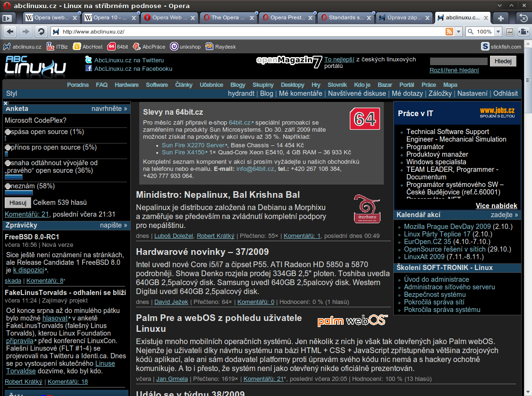
Task: Open the Poradna menu item
Action: [x=78, y=85]
